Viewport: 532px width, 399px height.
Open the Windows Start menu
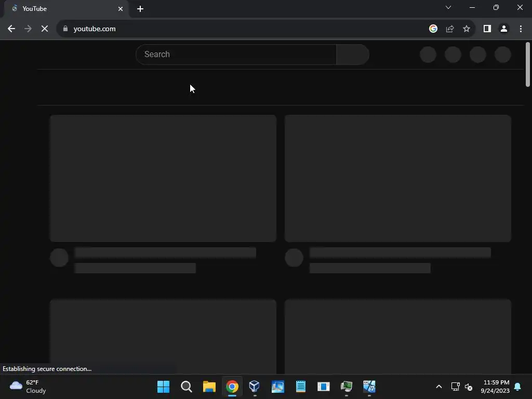point(163,387)
